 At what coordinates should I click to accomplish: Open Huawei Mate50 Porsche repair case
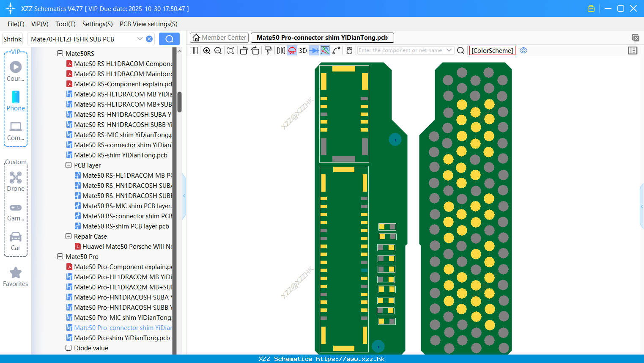pos(123,246)
